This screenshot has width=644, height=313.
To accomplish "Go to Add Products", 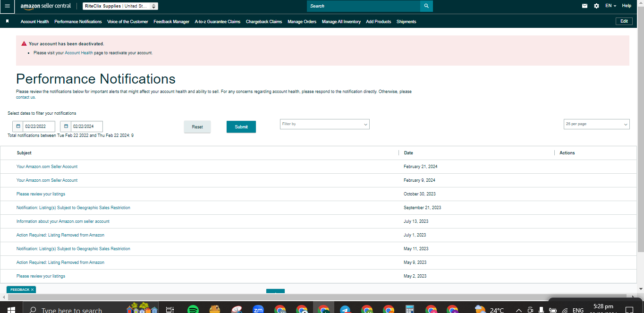I will (379, 22).
